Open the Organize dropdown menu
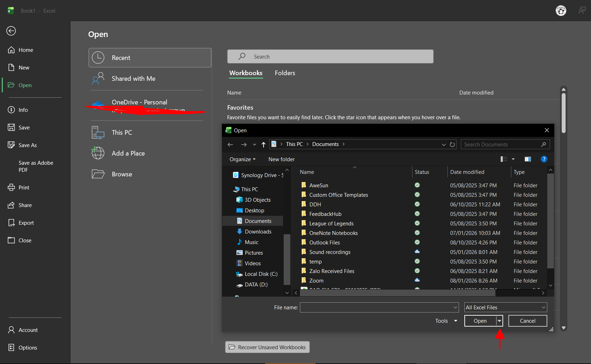This screenshot has width=591, height=364. click(x=243, y=159)
